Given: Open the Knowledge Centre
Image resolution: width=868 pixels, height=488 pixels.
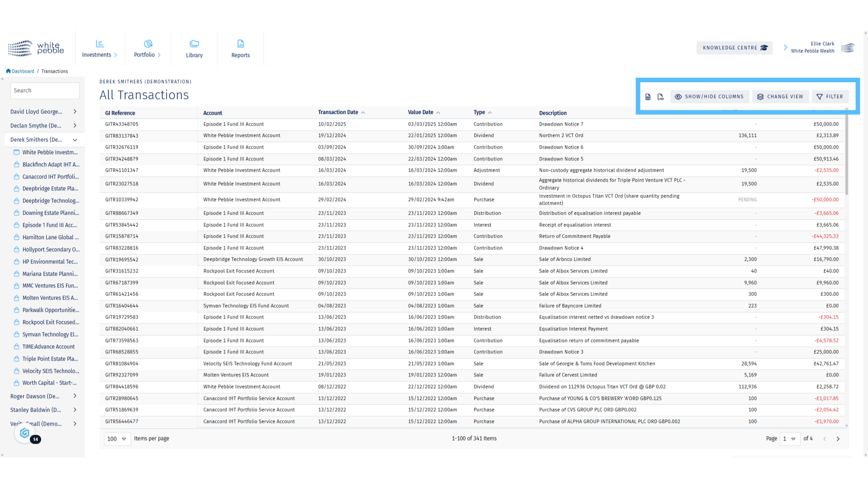Looking at the screenshot, I should pyautogui.click(x=734, y=48).
